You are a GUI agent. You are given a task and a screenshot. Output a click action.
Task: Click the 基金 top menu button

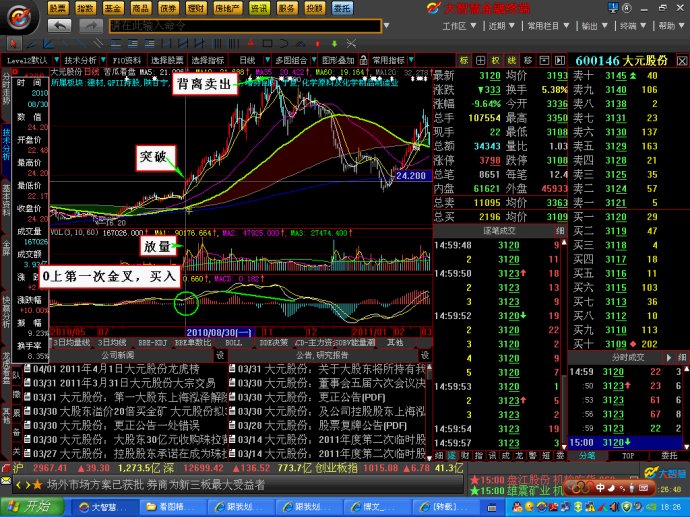tap(113, 8)
